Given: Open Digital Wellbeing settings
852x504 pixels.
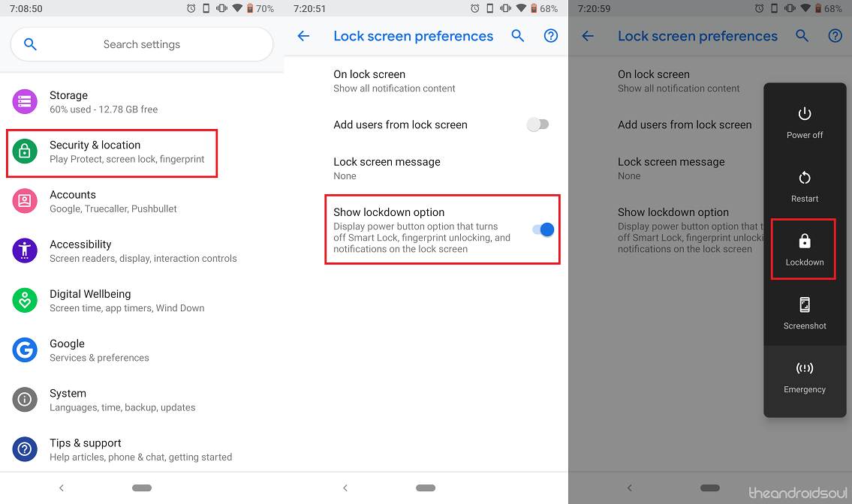Looking at the screenshot, I should pos(142,301).
